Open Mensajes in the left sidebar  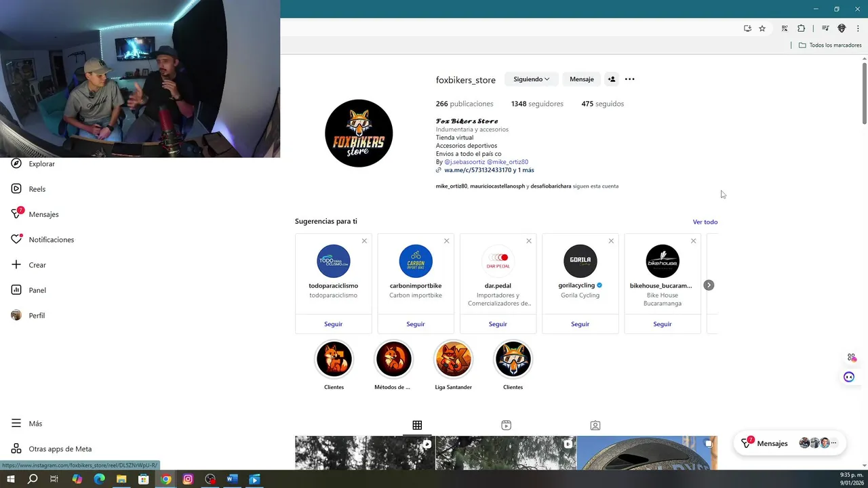pyautogui.click(x=35, y=214)
